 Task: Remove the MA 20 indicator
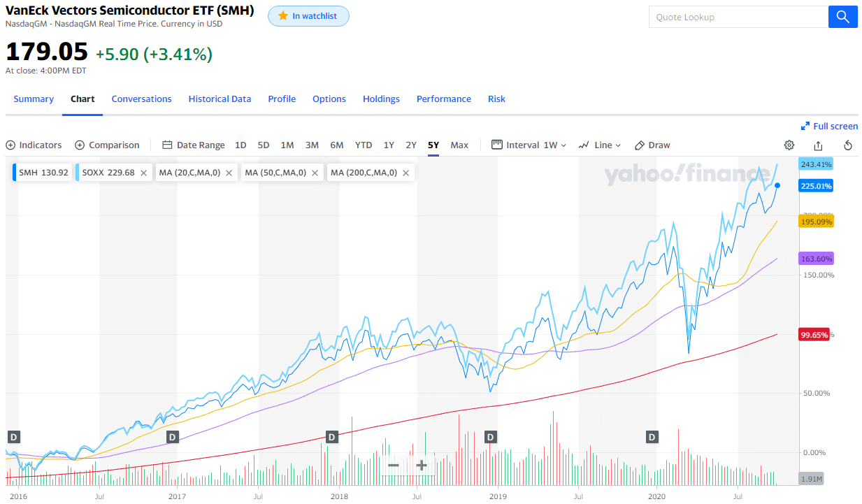click(x=229, y=173)
